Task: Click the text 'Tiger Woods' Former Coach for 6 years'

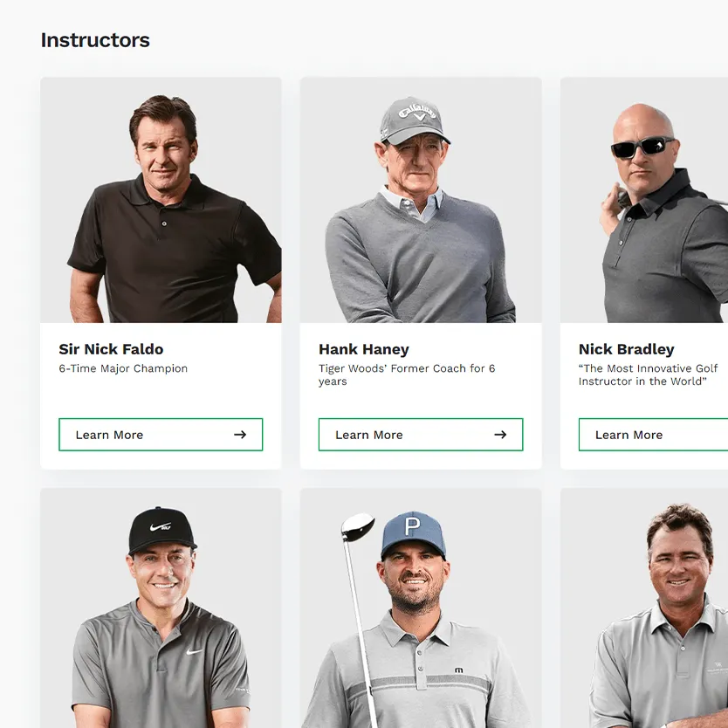Action: tap(407, 374)
